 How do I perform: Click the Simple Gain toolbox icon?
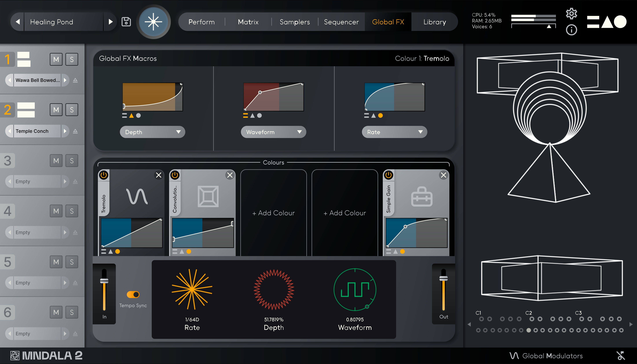click(x=422, y=197)
